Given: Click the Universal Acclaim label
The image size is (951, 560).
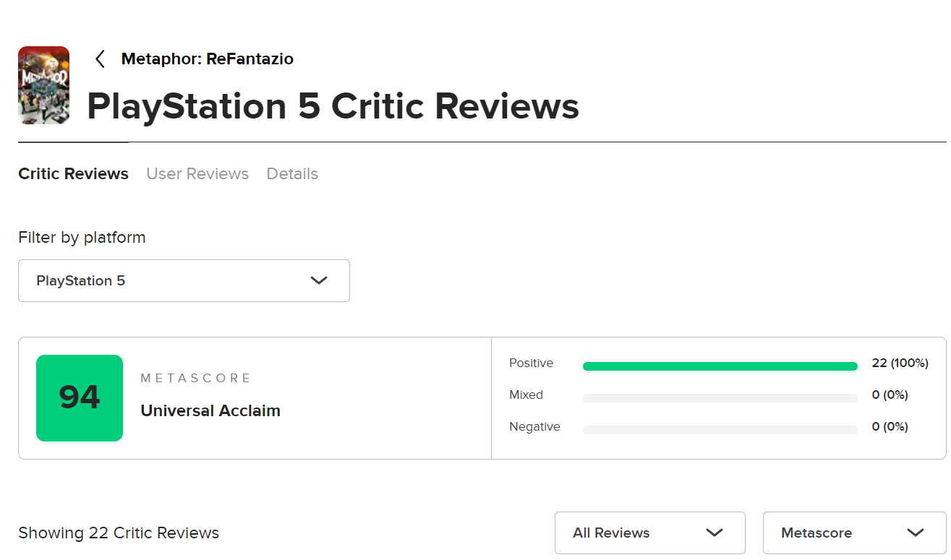Looking at the screenshot, I should pos(210,411).
